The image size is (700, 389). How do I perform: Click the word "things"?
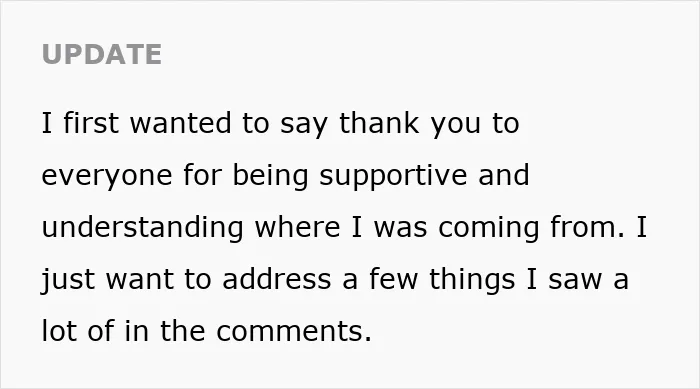click(472, 279)
